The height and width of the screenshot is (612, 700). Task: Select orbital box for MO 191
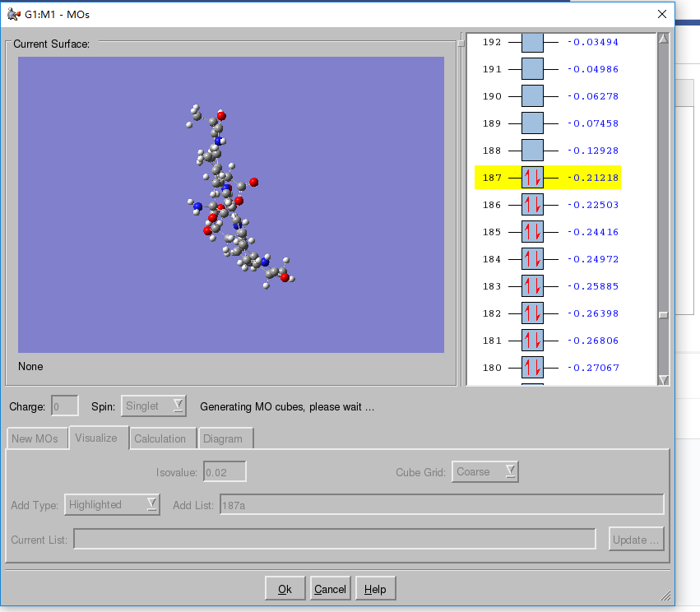(x=532, y=69)
